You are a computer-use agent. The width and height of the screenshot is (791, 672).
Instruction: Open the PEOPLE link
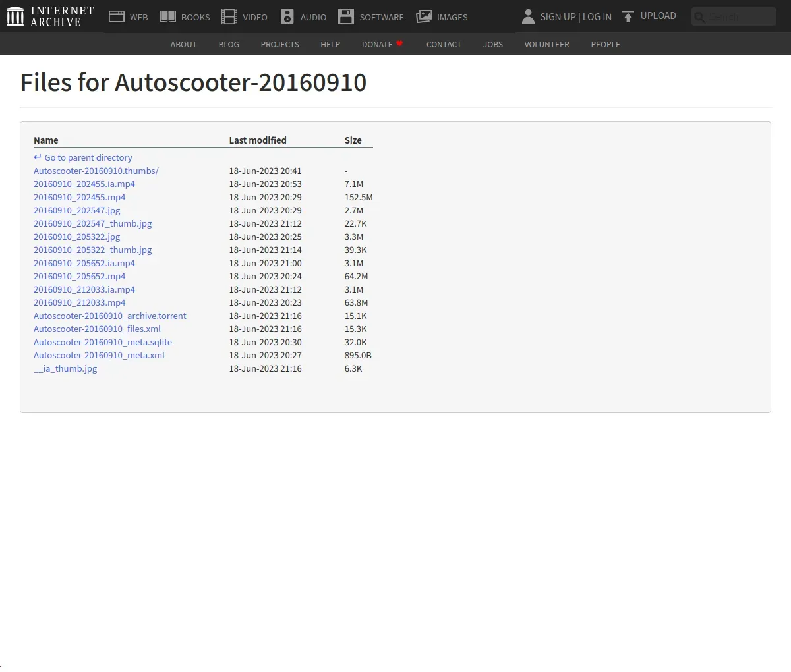(x=605, y=44)
